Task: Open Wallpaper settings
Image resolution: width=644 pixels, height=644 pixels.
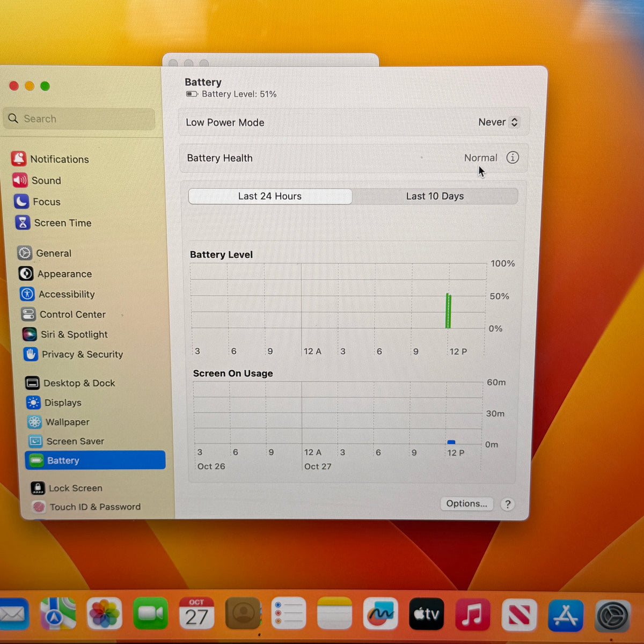Action: coord(58,422)
